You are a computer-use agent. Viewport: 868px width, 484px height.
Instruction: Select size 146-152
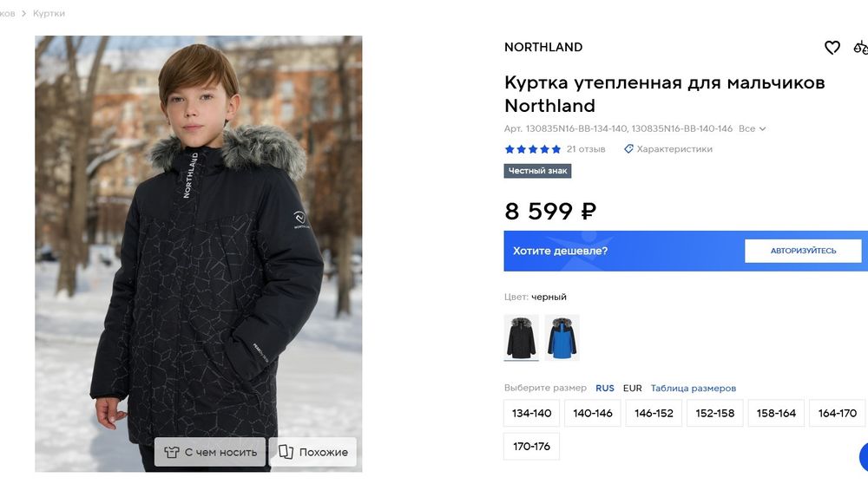click(654, 414)
